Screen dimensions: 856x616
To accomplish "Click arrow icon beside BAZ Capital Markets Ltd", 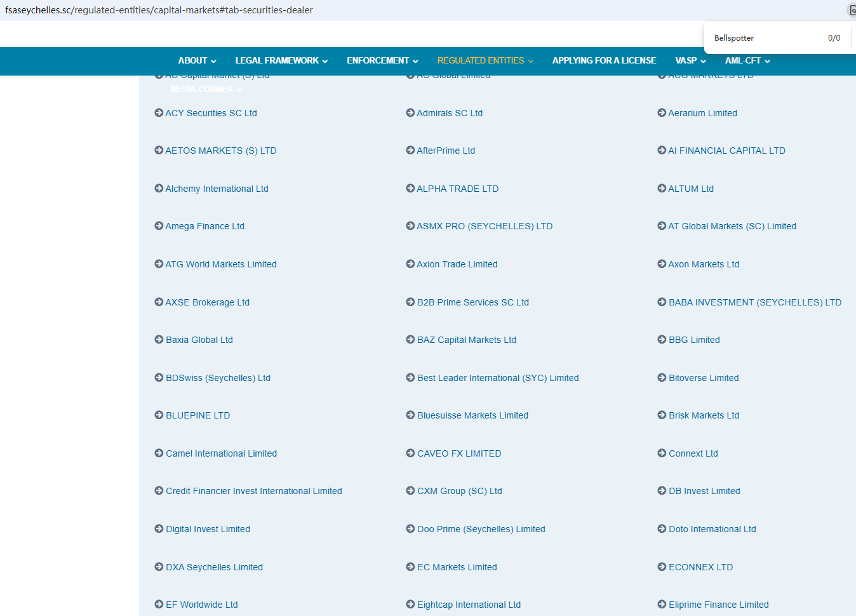I will point(410,339).
